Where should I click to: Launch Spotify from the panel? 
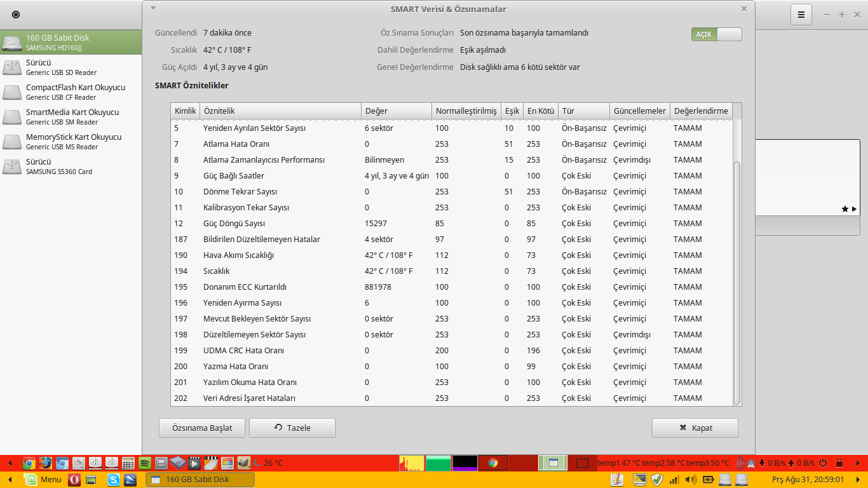click(144, 463)
